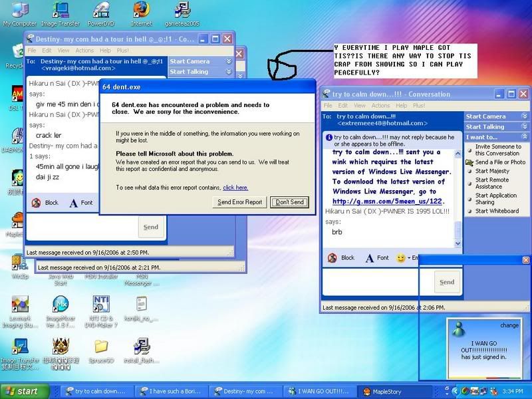Screen dimensions: 532x399
Task: Open the NTI CD & DVD-Maker shortcut
Action: (101, 305)
